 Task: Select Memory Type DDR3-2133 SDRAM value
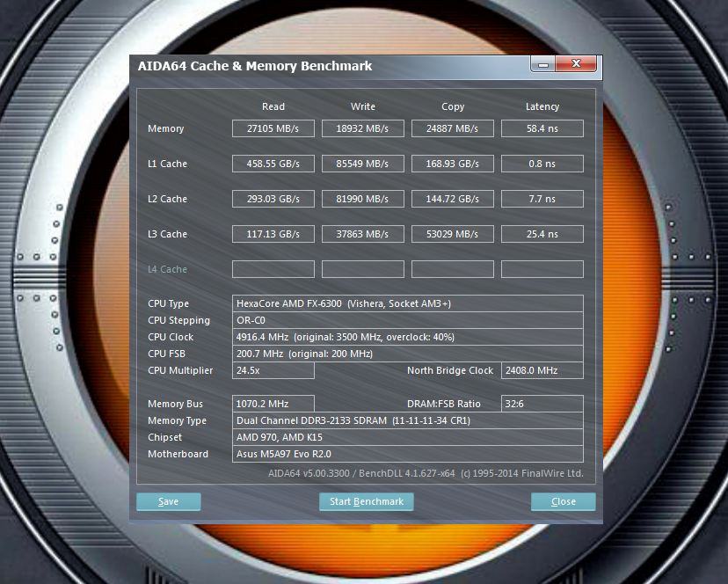(x=408, y=420)
